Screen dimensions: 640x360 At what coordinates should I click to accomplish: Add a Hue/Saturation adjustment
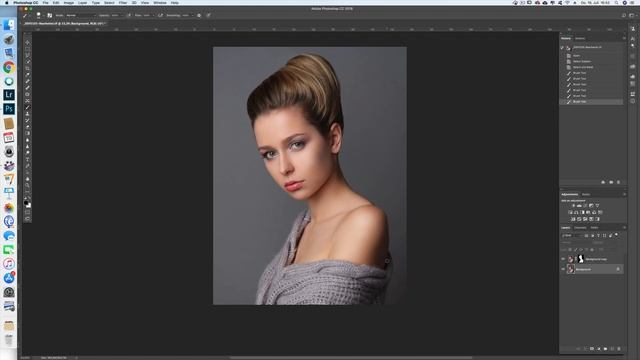(570, 212)
